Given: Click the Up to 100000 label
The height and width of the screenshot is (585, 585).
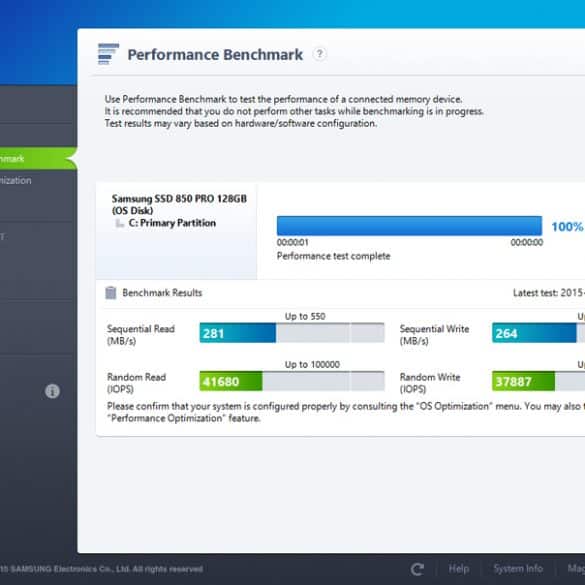Looking at the screenshot, I should point(312,365).
